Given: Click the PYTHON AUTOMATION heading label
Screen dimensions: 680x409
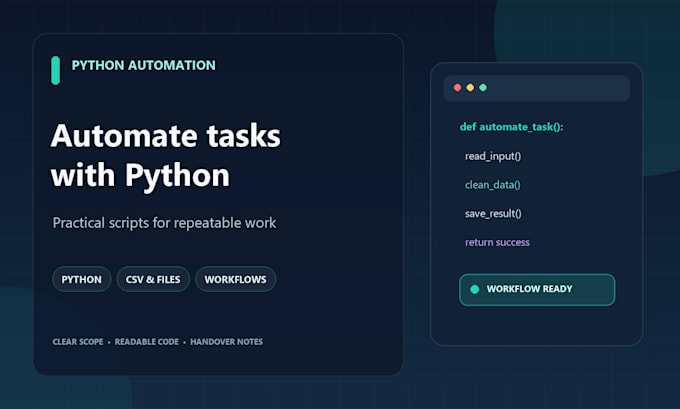Looking at the screenshot, I should [x=144, y=65].
